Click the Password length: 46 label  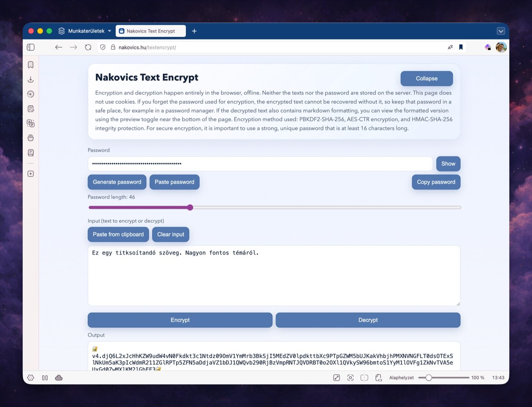coord(111,197)
